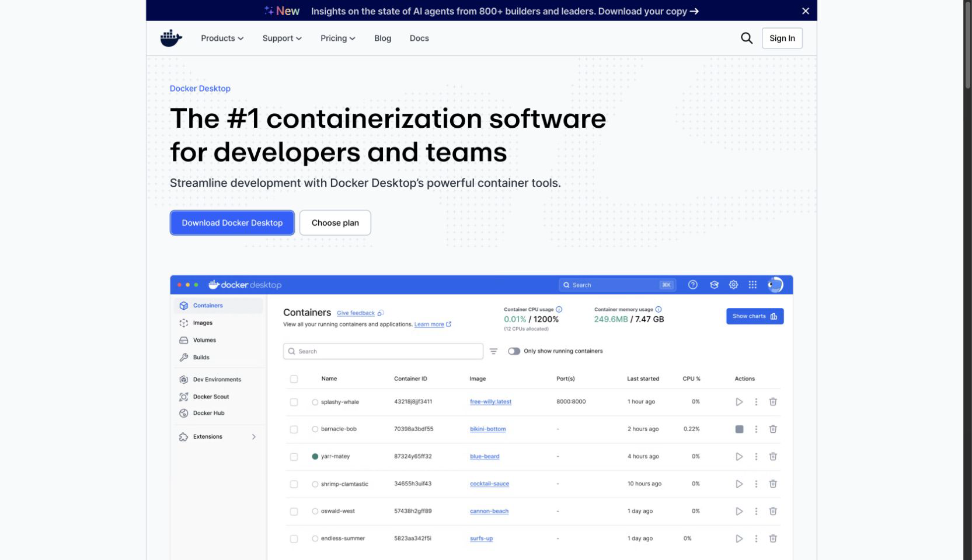
Task: Check the barnacle-bob row checkbox
Action: pyautogui.click(x=294, y=429)
